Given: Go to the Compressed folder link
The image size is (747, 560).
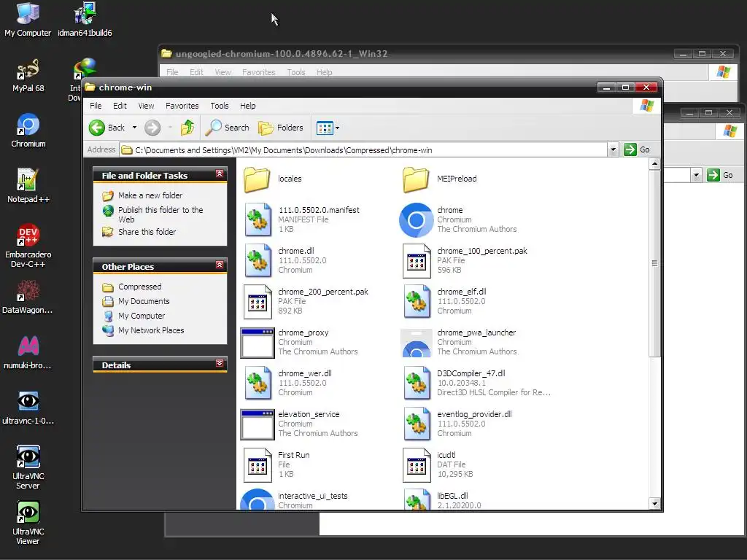Looking at the screenshot, I should [x=139, y=287].
